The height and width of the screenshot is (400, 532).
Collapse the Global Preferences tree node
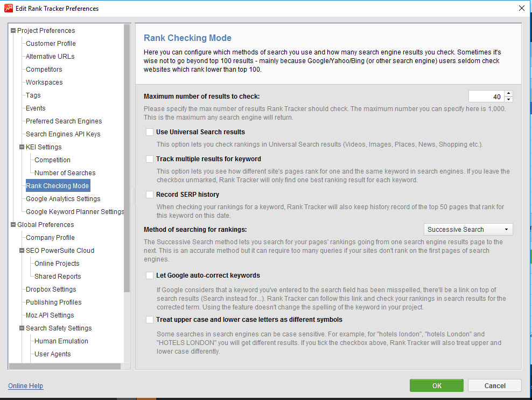coord(13,225)
